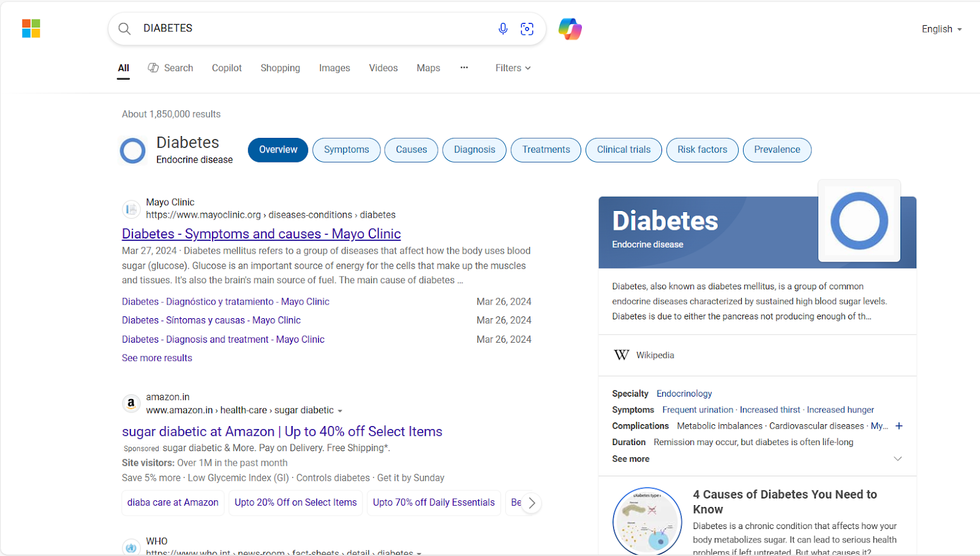Open Wikipedia source link
The image size is (980, 556).
655,355
